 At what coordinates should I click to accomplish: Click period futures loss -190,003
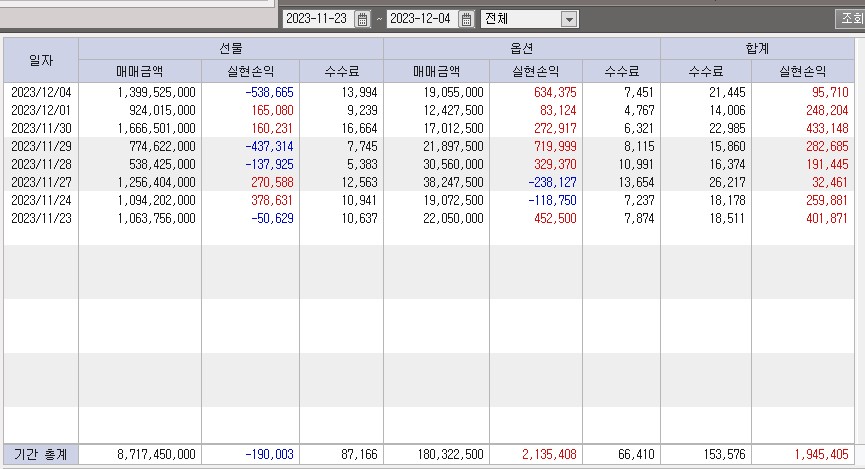pyautogui.click(x=269, y=455)
